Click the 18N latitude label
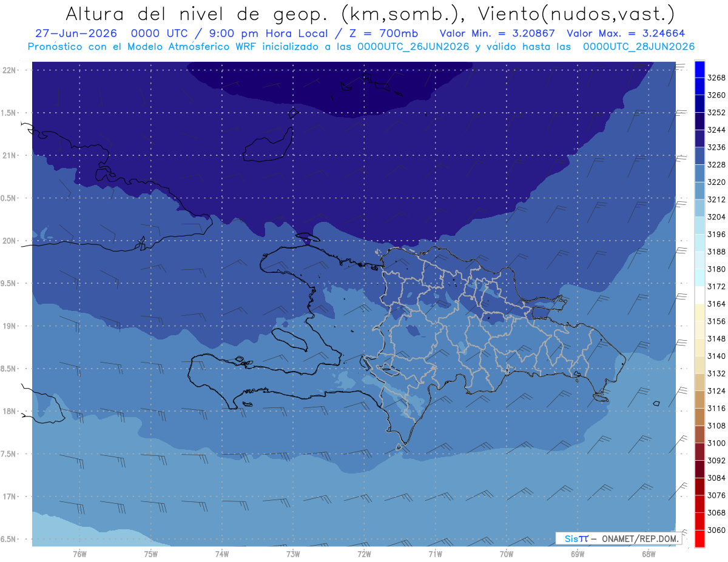The width and height of the screenshot is (728, 562). tap(9, 412)
